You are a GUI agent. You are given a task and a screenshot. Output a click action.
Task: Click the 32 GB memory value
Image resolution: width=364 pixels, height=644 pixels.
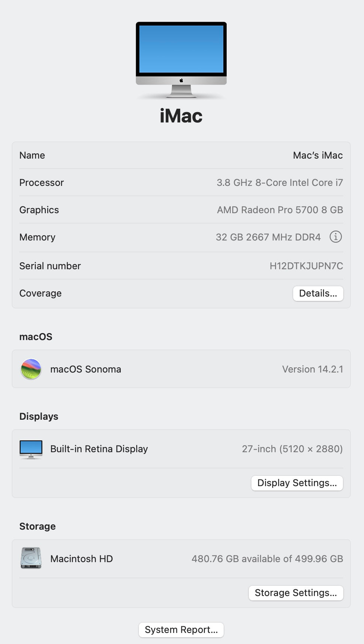click(x=268, y=237)
